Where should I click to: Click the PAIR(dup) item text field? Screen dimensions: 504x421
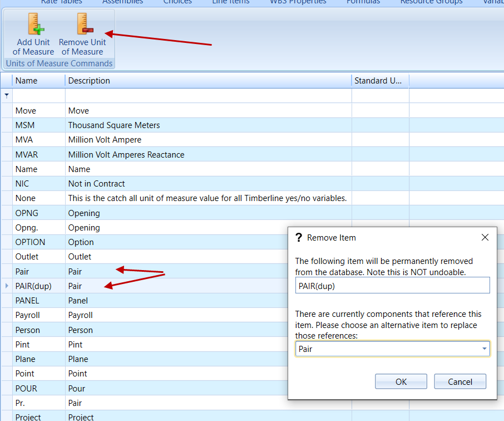pyautogui.click(x=392, y=285)
